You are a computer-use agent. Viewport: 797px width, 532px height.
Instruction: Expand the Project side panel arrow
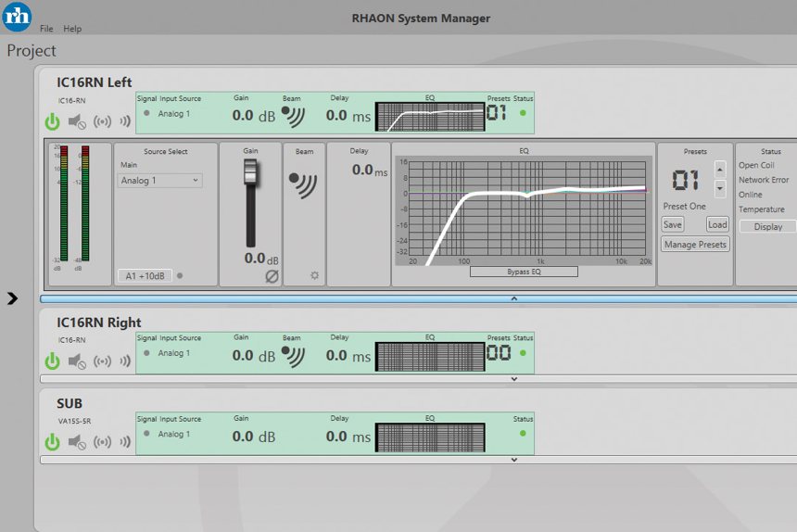click(12, 298)
